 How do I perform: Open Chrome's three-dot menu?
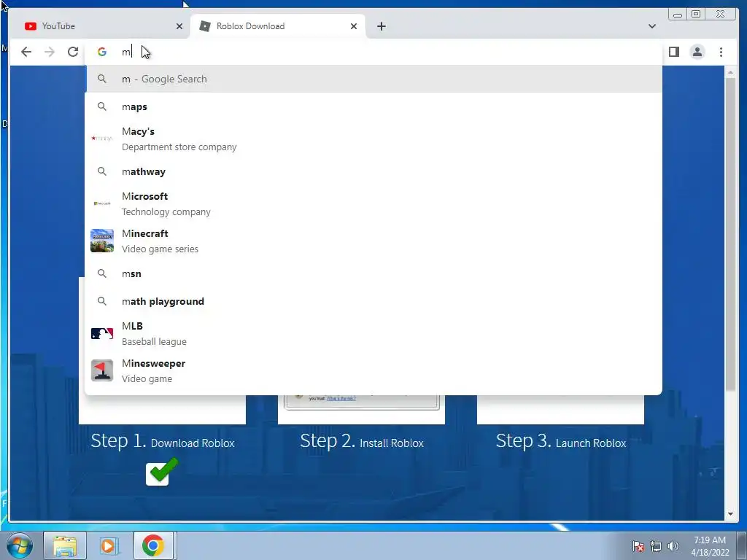coord(721,52)
